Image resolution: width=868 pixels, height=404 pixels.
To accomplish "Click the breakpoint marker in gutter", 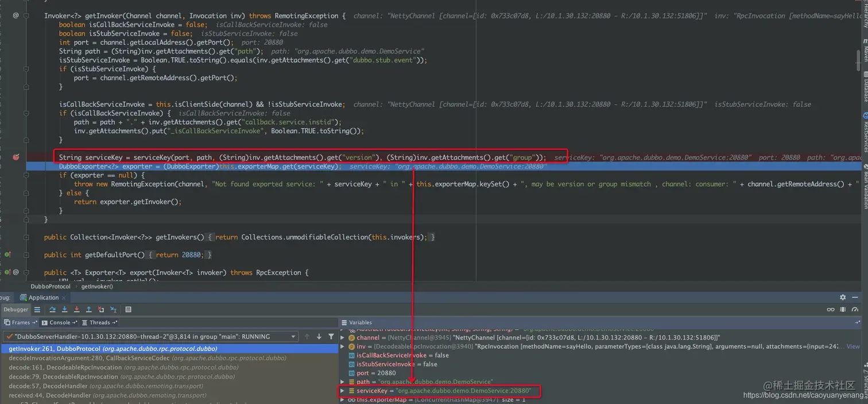I will (16, 157).
